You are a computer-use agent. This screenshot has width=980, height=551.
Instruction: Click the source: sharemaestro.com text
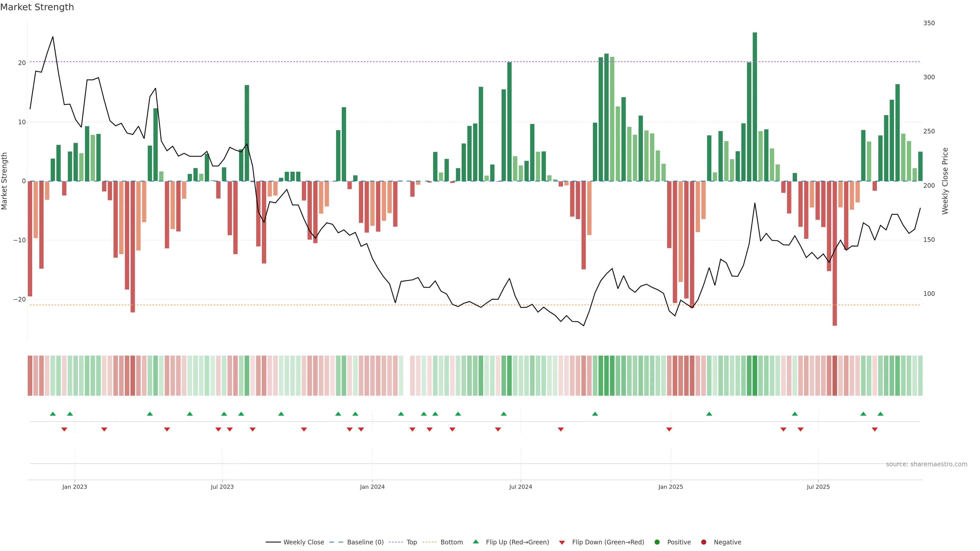point(926,464)
